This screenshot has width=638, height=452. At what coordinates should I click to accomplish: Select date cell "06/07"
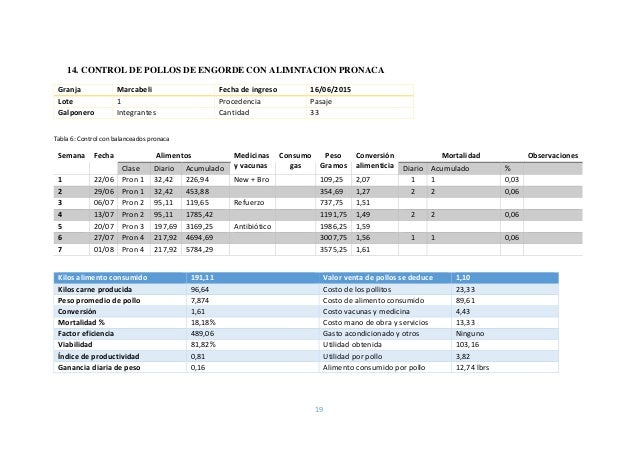(x=104, y=203)
